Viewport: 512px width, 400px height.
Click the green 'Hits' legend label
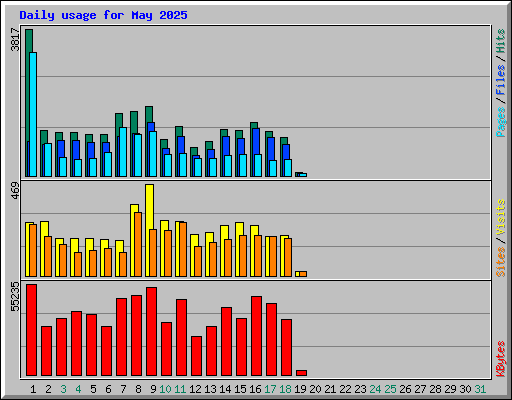(500, 41)
